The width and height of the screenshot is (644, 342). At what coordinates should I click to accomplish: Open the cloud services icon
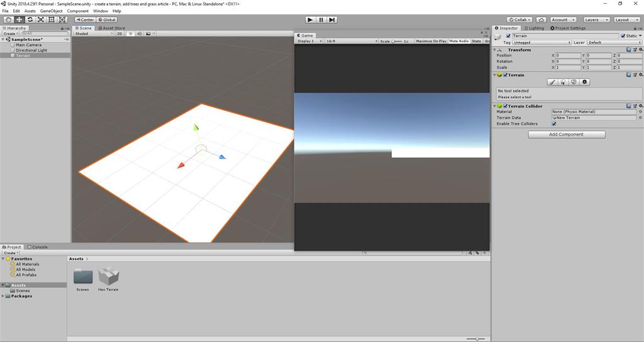(x=541, y=19)
